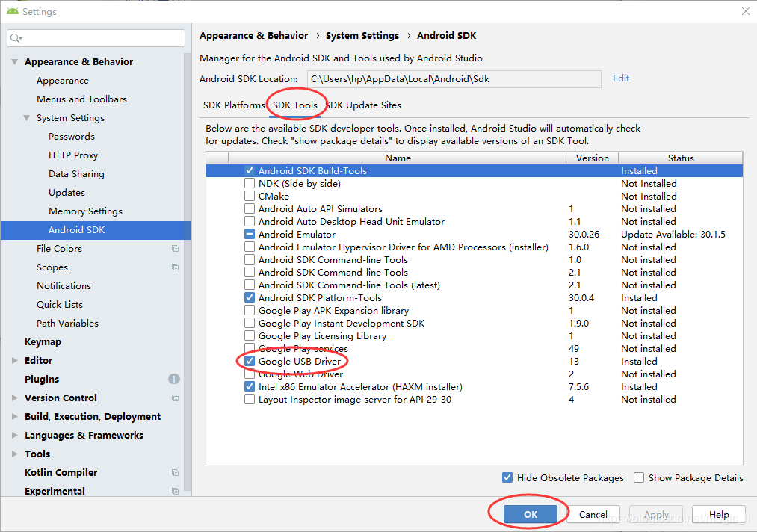757x532 pixels.
Task: Click the copy icon beside Scopes
Action: [176, 267]
